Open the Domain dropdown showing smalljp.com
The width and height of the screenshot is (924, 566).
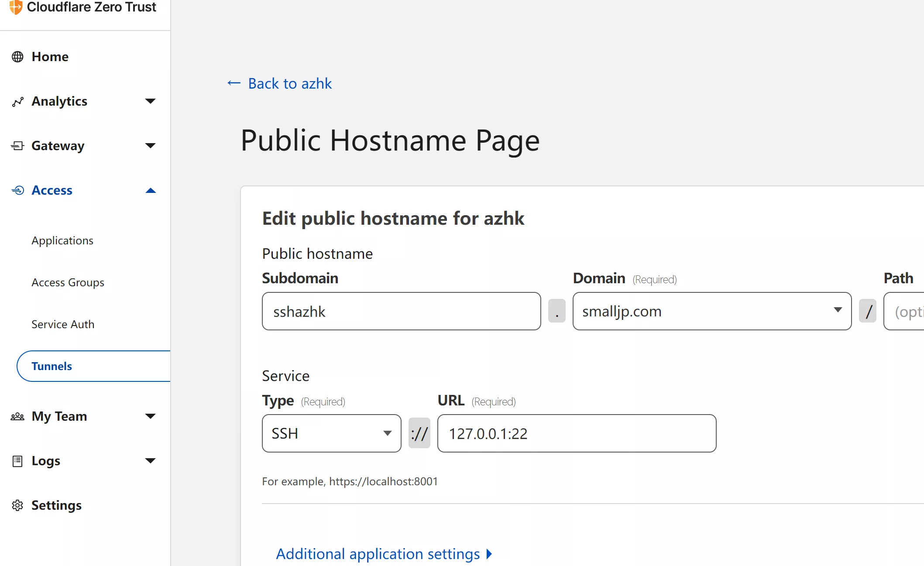712,311
